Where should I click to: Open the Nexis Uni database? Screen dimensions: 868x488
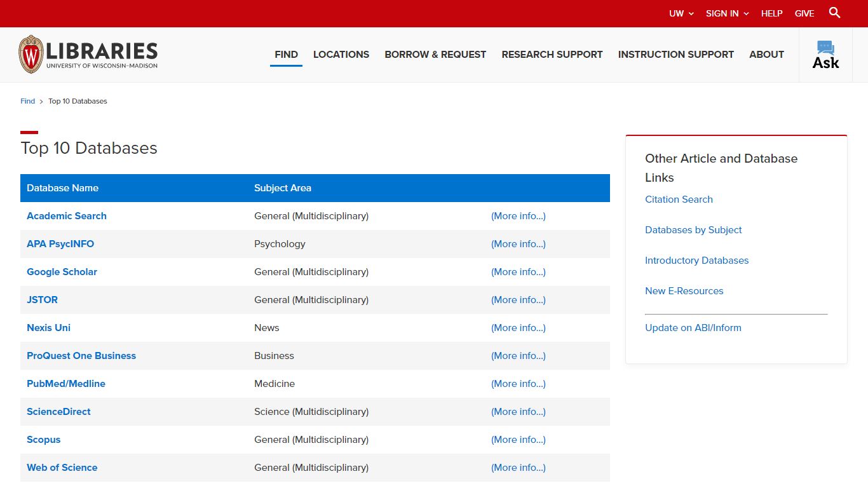point(48,328)
